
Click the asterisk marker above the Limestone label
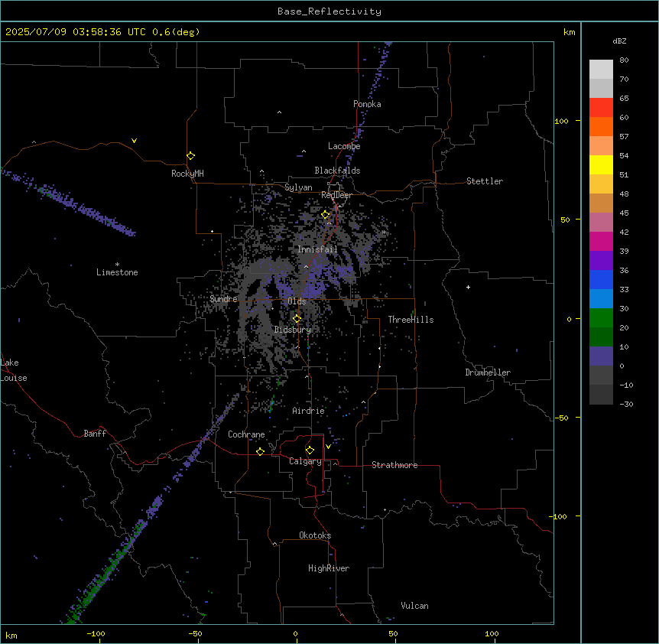tap(117, 264)
